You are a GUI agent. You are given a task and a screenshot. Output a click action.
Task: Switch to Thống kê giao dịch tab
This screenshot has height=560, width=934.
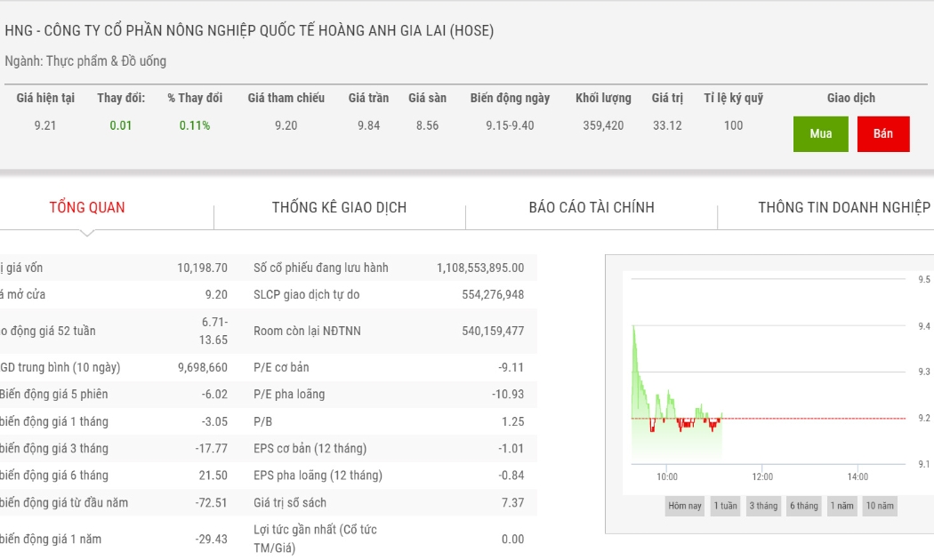[340, 207]
